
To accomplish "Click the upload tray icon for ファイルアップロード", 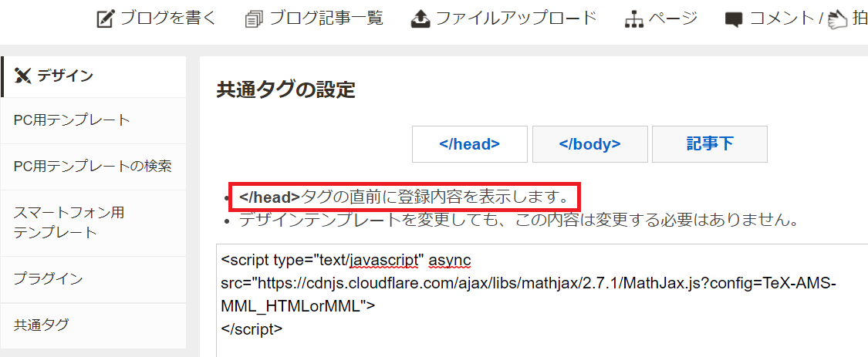I will [421, 20].
